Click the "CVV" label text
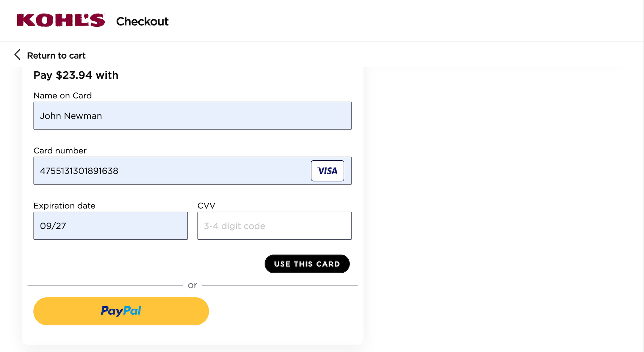 [206, 206]
